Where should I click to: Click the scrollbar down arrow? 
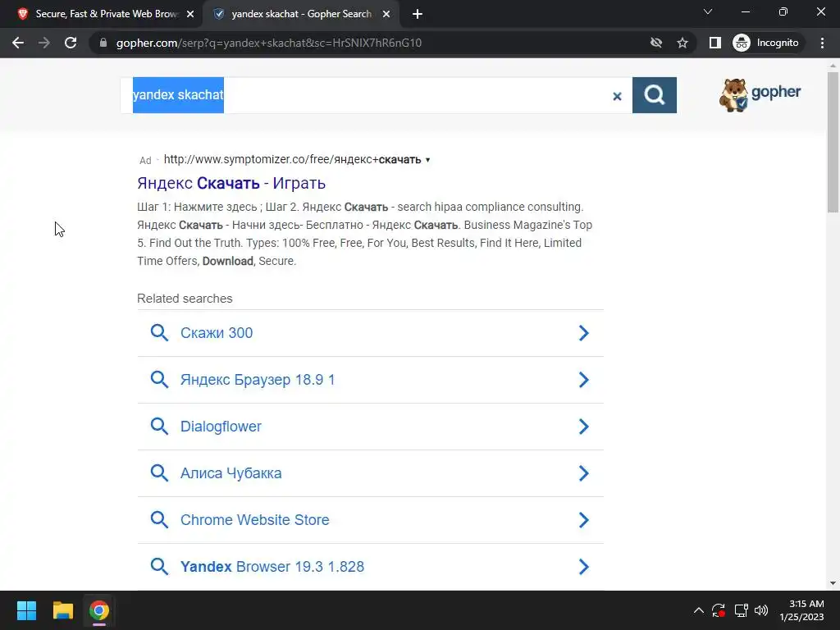click(833, 583)
